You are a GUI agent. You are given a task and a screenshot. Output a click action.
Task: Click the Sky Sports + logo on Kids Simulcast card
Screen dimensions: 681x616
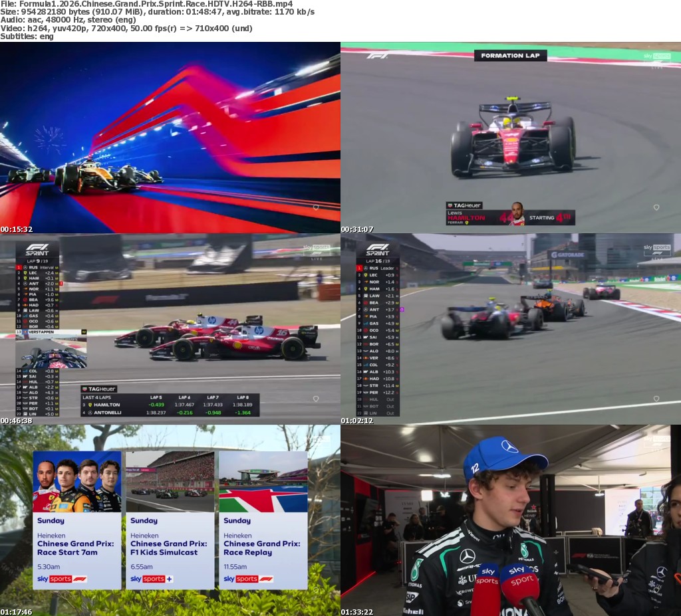click(152, 579)
